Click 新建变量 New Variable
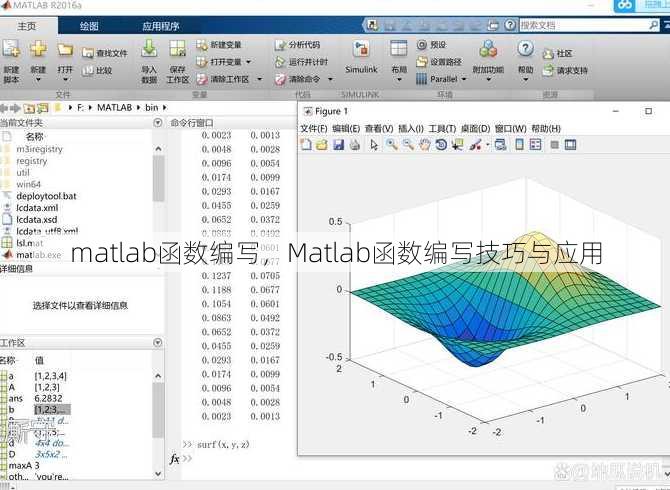 click(x=219, y=44)
